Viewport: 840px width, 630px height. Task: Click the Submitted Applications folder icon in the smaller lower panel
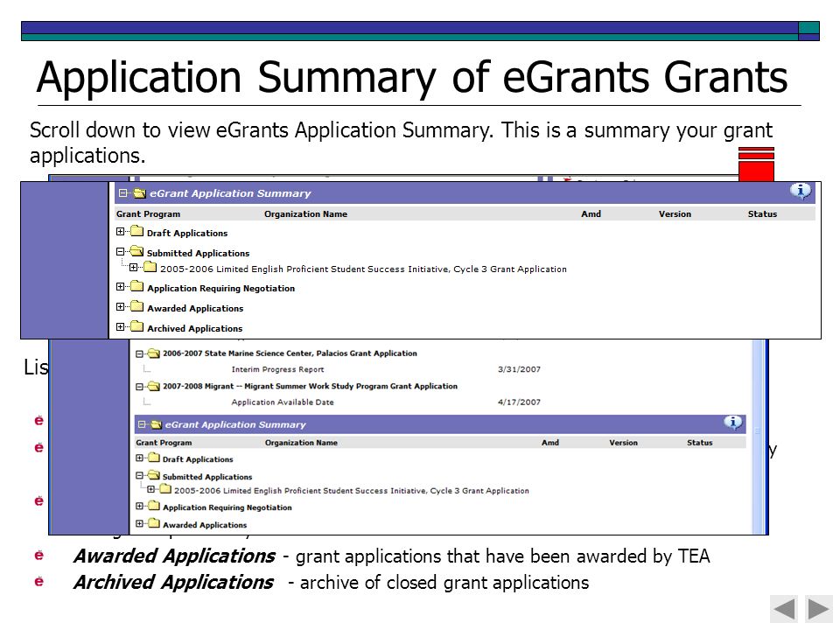(x=154, y=475)
